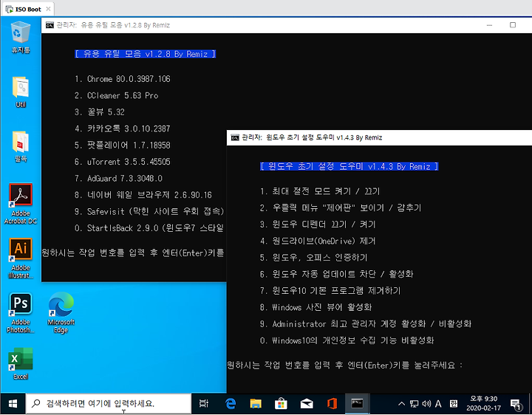Click '원드라이브(OneDrive) 제거' line
The height and width of the screenshot is (415, 532).
(318, 241)
